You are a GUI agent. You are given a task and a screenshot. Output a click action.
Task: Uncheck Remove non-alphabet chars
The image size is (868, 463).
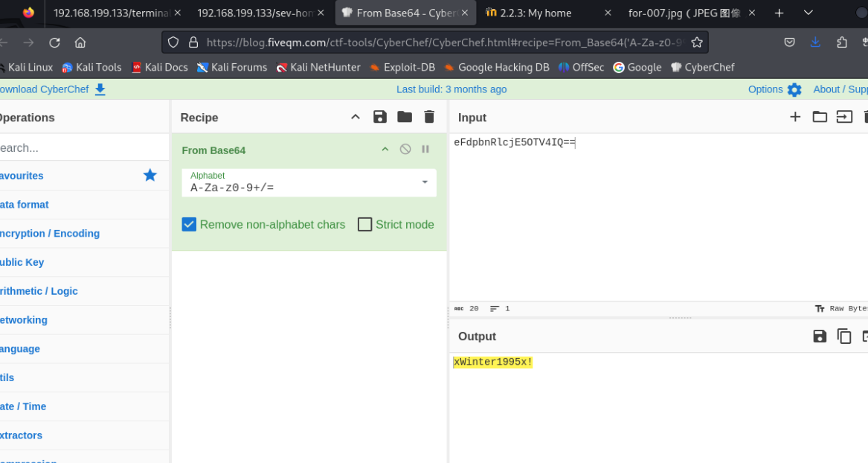click(189, 225)
